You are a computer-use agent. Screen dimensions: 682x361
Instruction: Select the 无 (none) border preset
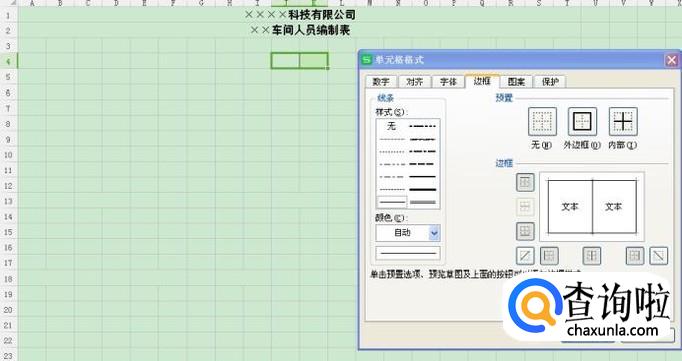(x=542, y=121)
